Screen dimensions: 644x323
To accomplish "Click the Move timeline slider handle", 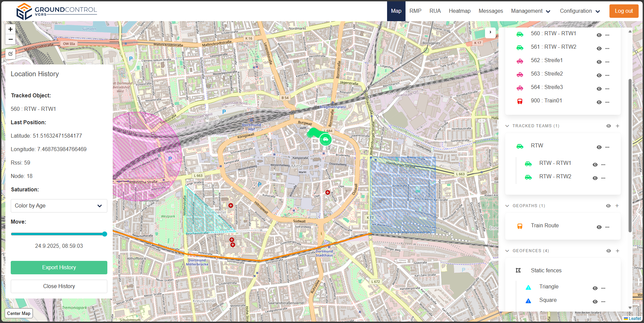I will (x=105, y=234).
